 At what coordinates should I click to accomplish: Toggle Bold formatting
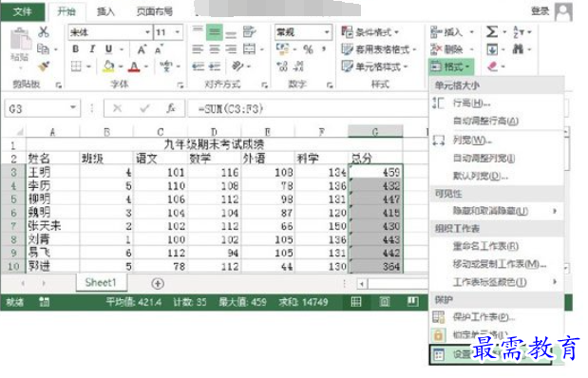(x=75, y=49)
